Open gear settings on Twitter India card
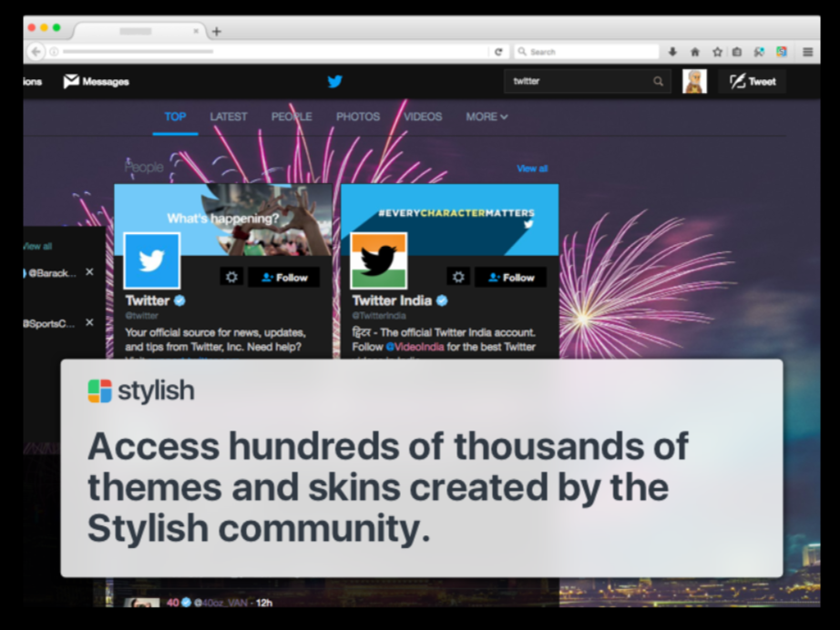This screenshot has width=840, height=630. pos(458,278)
